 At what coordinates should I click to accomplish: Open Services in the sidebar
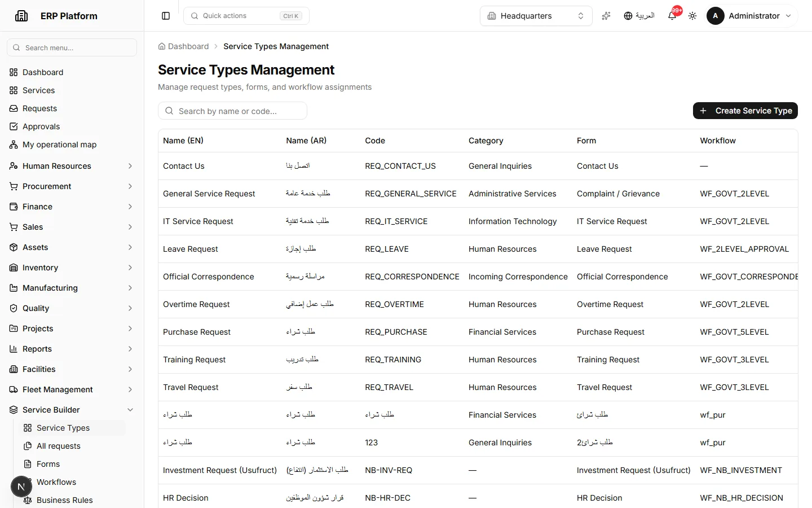72,90
